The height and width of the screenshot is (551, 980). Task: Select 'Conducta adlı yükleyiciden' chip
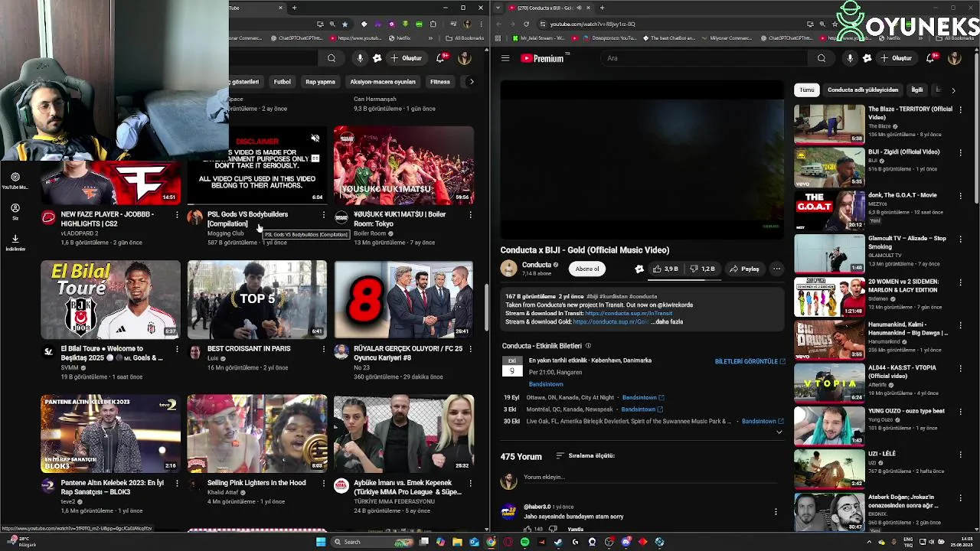(x=863, y=90)
